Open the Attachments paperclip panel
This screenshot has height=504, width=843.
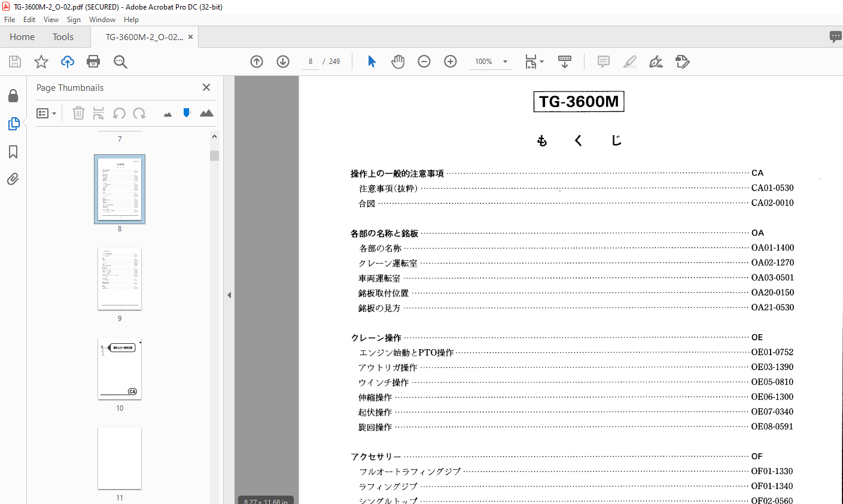13,179
